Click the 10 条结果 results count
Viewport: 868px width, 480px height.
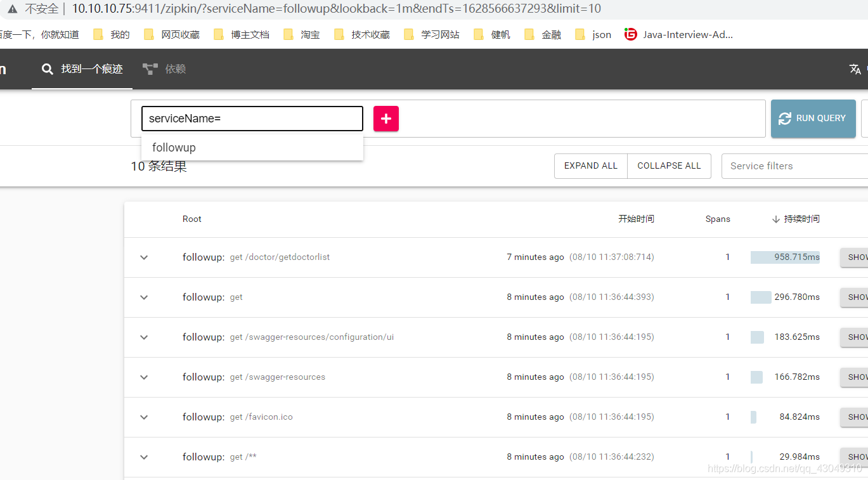[x=159, y=167]
